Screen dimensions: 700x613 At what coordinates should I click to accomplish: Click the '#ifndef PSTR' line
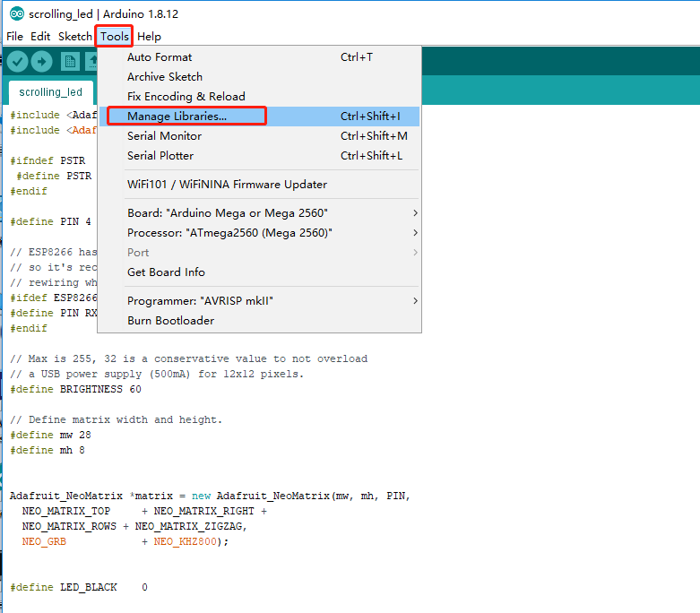click(48, 160)
